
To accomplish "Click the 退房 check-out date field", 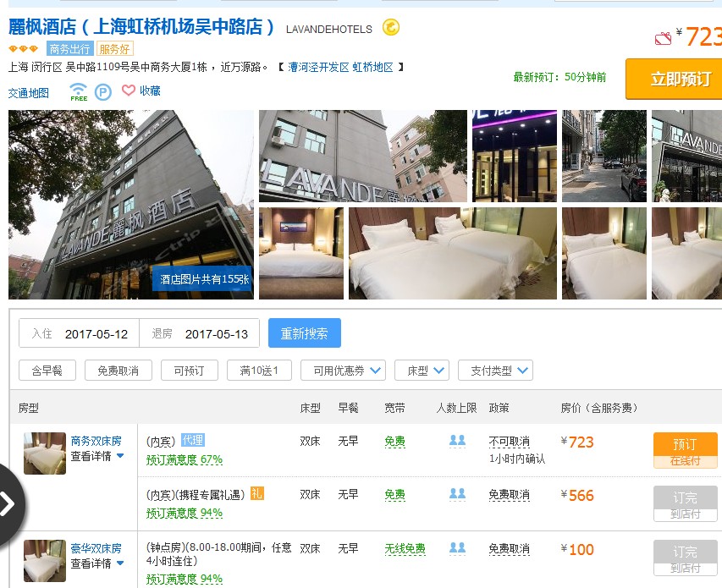I will click(200, 333).
